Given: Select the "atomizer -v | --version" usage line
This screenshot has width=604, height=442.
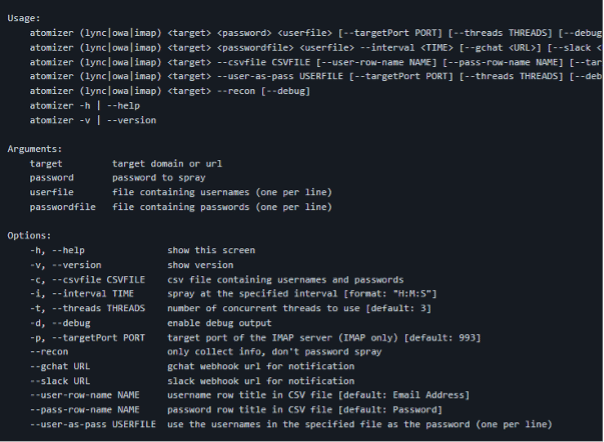Looking at the screenshot, I should coord(88,119).
